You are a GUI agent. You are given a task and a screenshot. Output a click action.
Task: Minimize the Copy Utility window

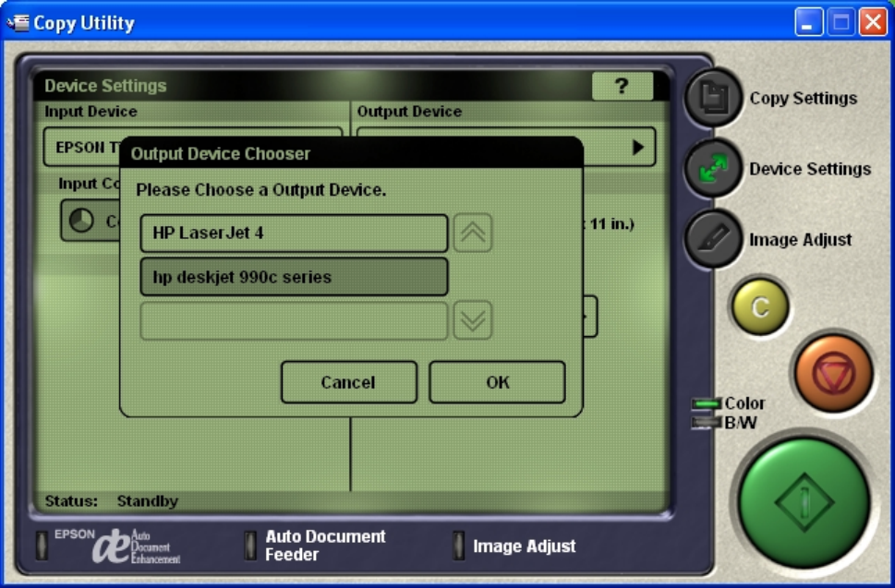pyautogui.click(x=808, y=23)
